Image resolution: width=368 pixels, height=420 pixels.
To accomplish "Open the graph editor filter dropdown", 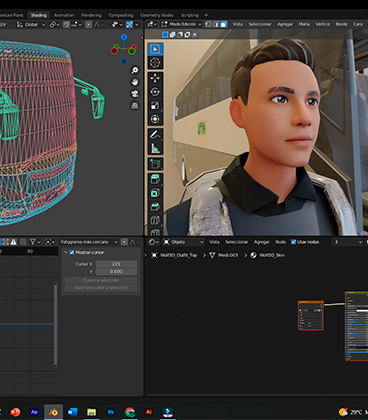I will pyautogui.click(x=35, y=242).
